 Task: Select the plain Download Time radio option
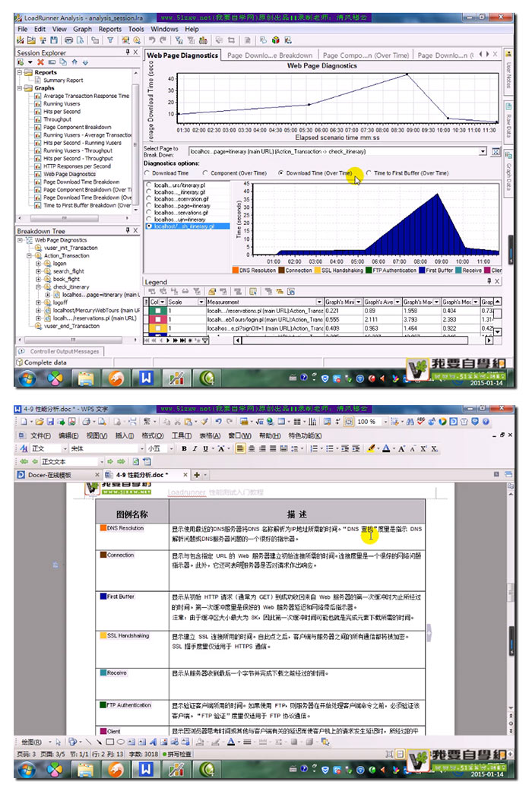coord(147,173)
